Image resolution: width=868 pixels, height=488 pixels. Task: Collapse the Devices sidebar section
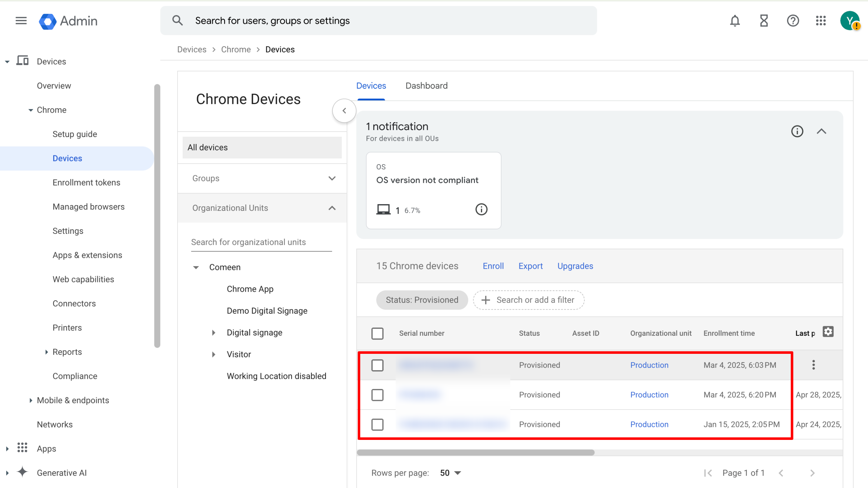click(x=7, y=62)
